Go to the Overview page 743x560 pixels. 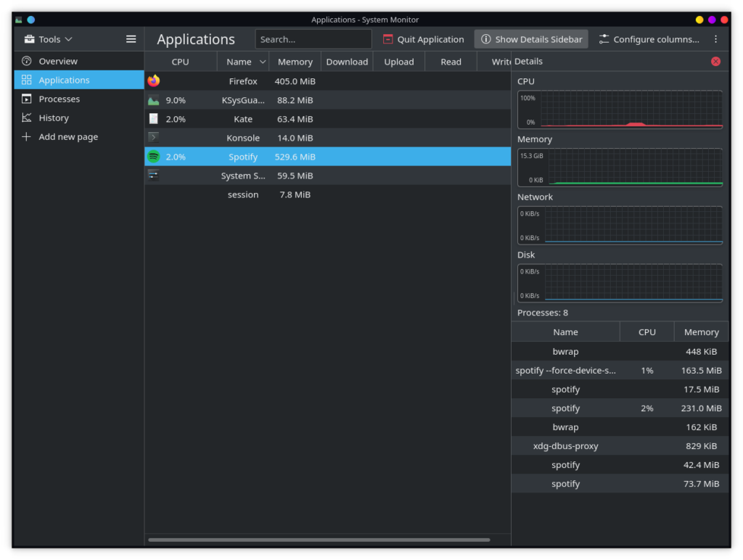point(78,61)
